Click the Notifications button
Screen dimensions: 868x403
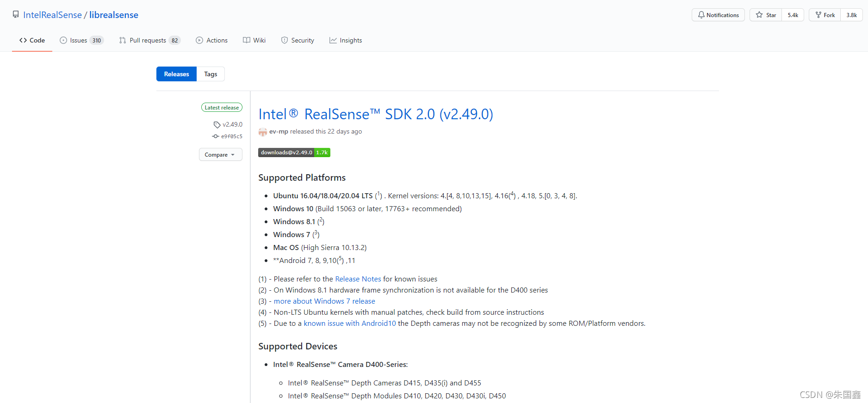tap(718, 15)
